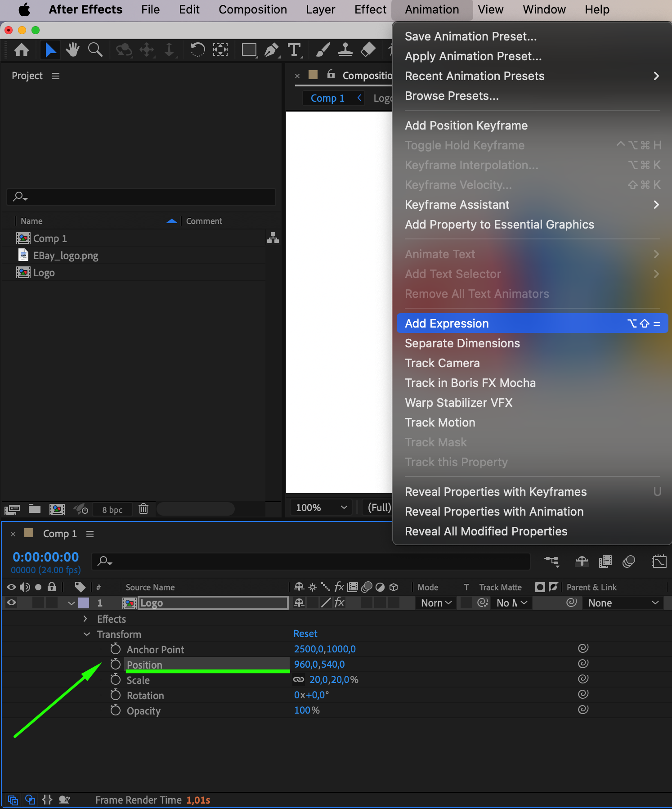Select the Zoom magnifier tool
The height and width of the screenshot is (809, 672).
tap(95, 49)
